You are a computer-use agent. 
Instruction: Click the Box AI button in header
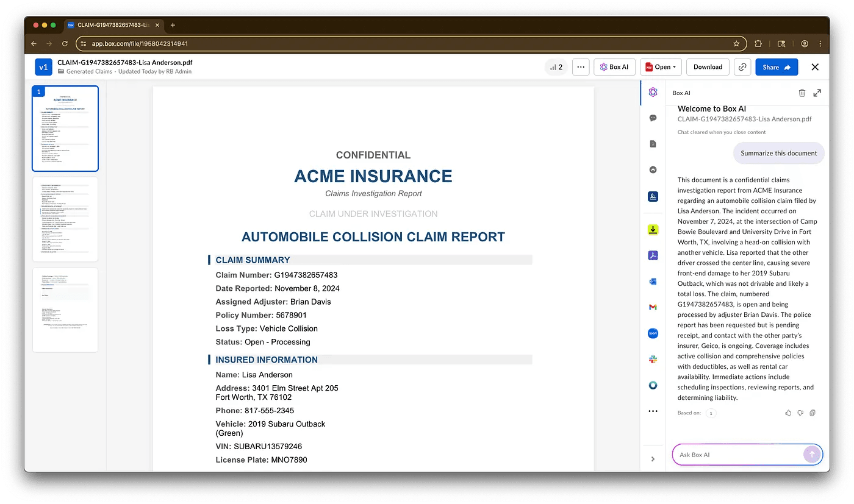[x=614, y=67]
